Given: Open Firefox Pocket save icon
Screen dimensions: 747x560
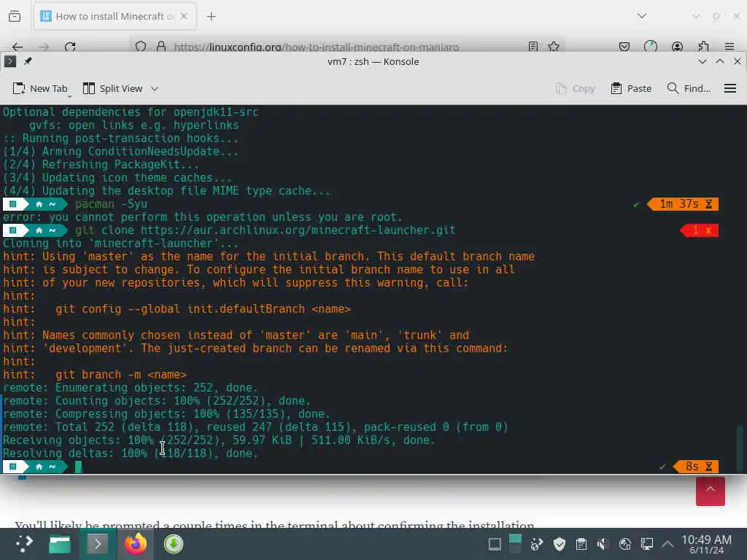Looking at the screenshot, I should tap(624, 47).
